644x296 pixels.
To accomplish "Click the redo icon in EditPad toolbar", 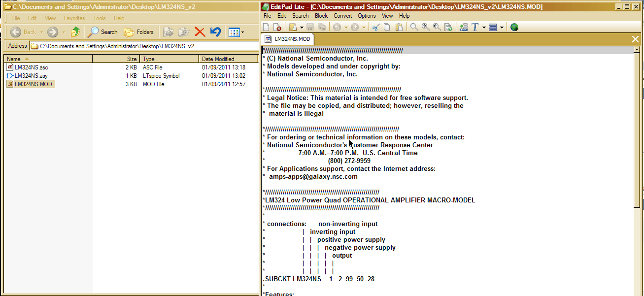I will point(355,27).
